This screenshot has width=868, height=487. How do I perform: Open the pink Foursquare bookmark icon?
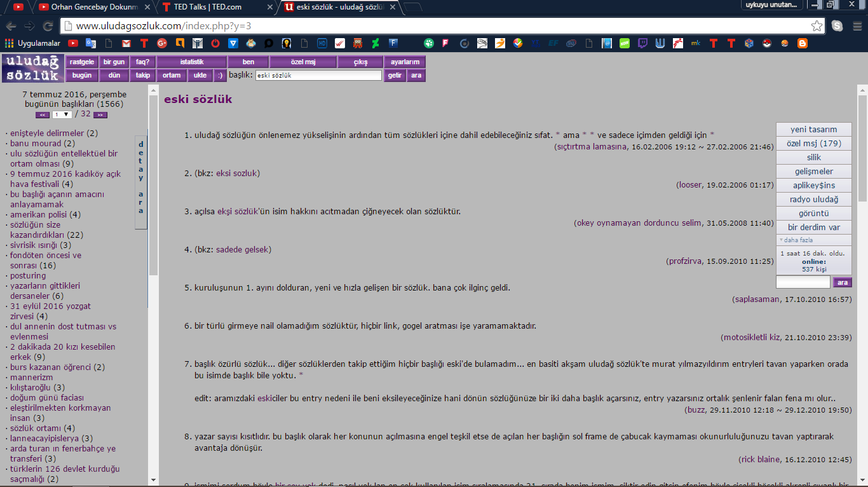[x=447, y=43]
